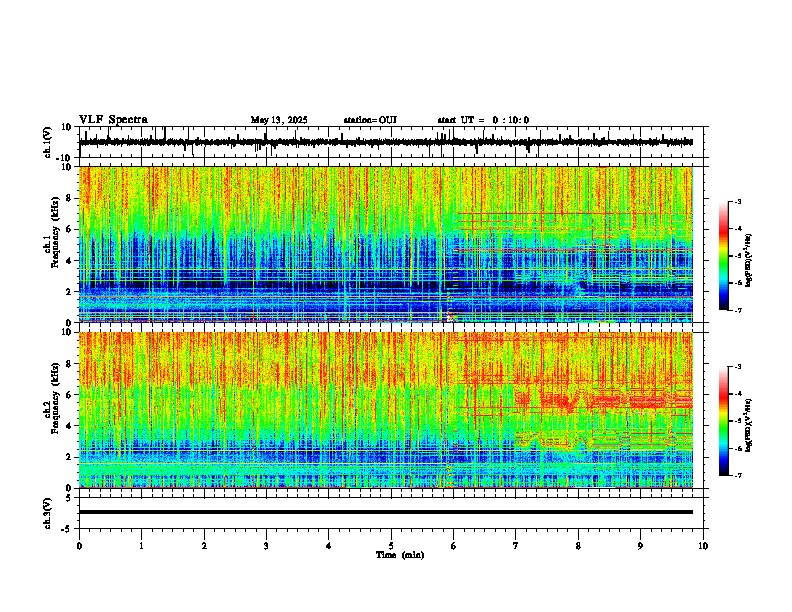Click the 0 tick on the time axis
Image resolution: width=792 pixels, height=612 pixels.
79,546
